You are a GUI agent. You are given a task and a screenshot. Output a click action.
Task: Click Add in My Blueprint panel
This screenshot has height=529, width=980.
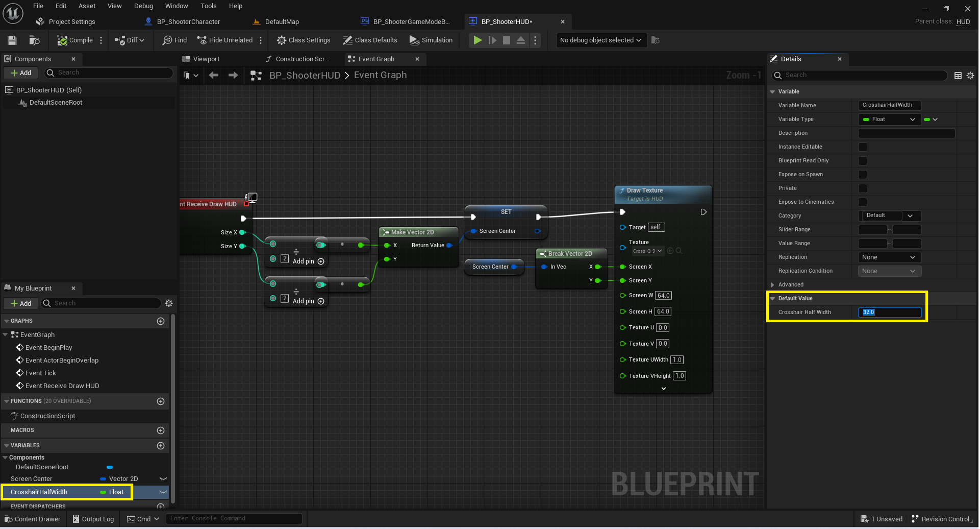21,304
